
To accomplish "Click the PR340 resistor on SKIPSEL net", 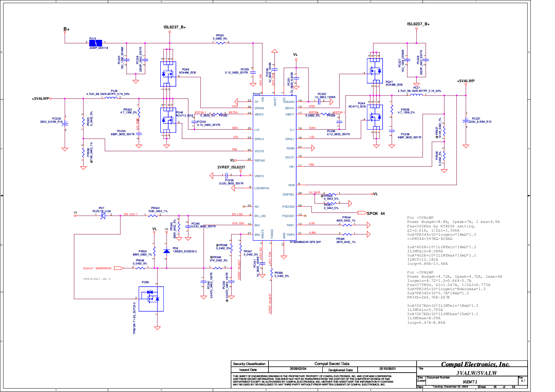I will click(332, 194).
